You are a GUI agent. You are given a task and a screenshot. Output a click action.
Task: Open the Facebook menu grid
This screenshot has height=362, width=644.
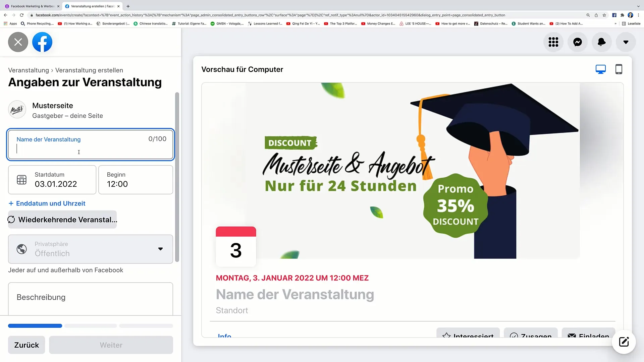click(x=553, y=42)
